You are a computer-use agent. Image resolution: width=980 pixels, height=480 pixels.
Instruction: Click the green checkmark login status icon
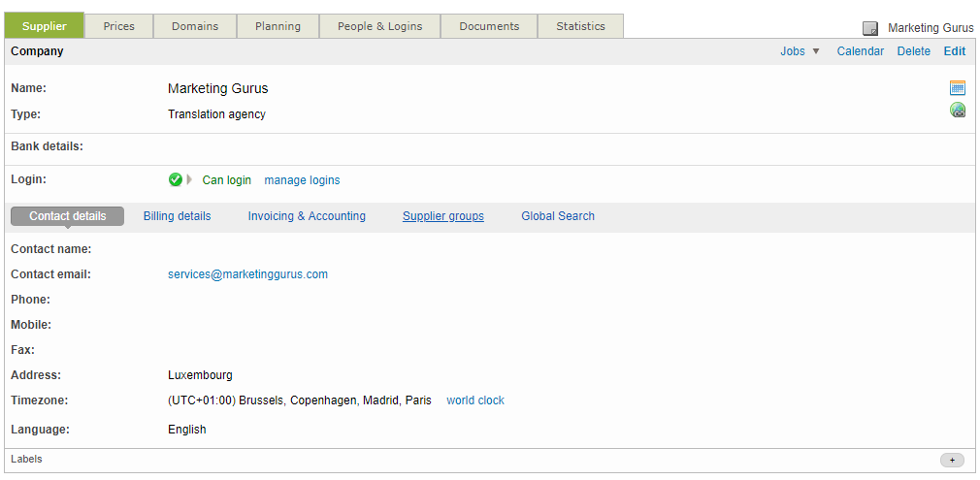(x=176, y=179)
